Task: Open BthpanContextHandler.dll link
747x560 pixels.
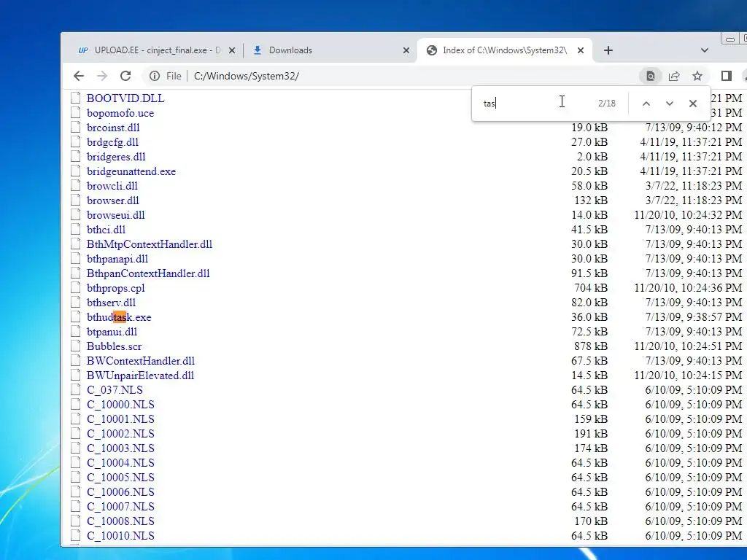Action: point(148,273)
